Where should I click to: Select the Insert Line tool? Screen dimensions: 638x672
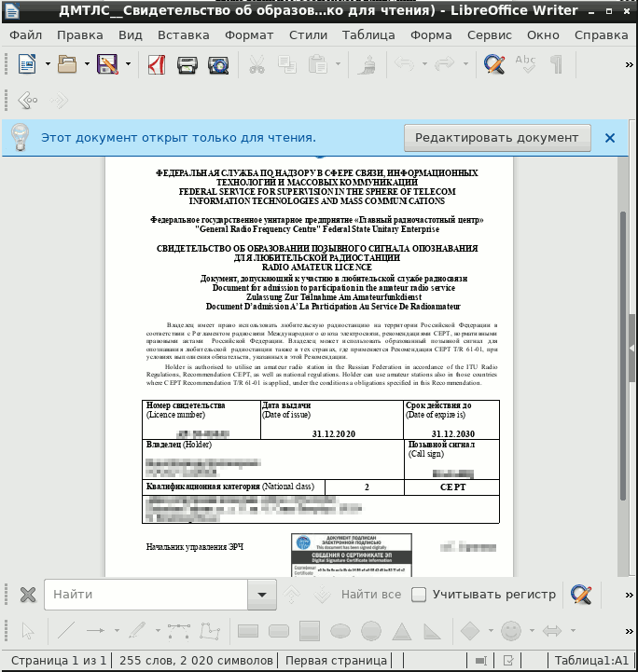pos(66,631)
